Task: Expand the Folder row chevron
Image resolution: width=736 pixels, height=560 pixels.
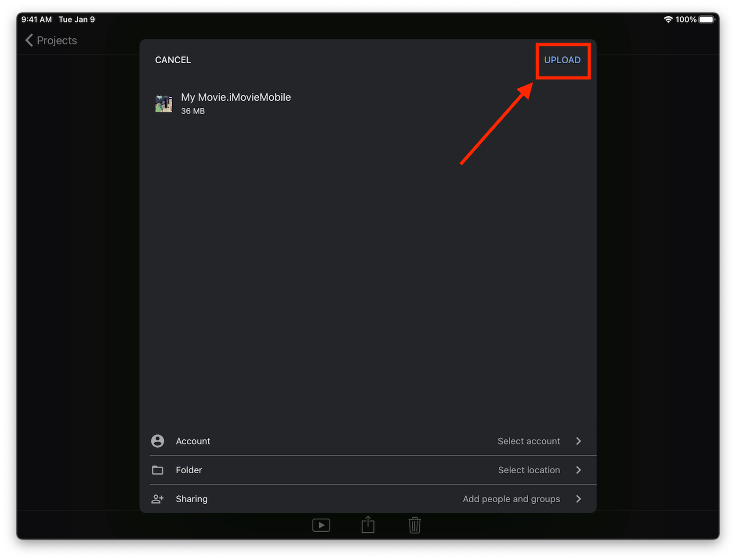Action: click(x=578, y=470)
